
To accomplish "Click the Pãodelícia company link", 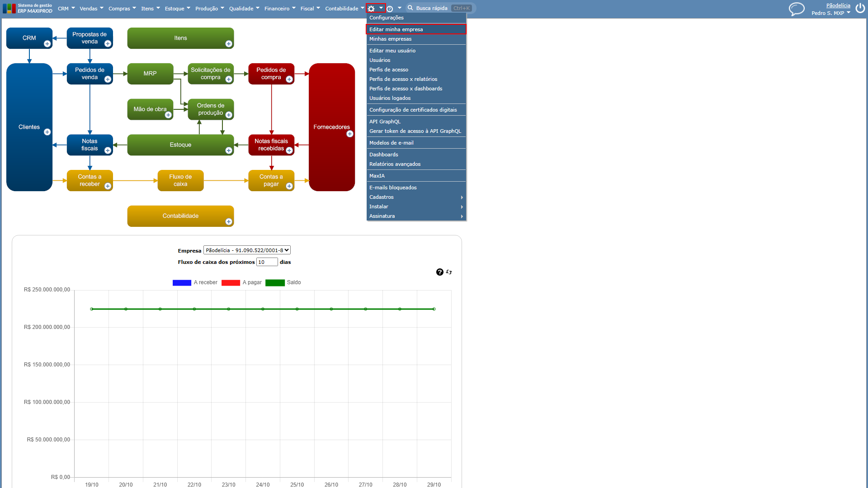I will 838,5.
